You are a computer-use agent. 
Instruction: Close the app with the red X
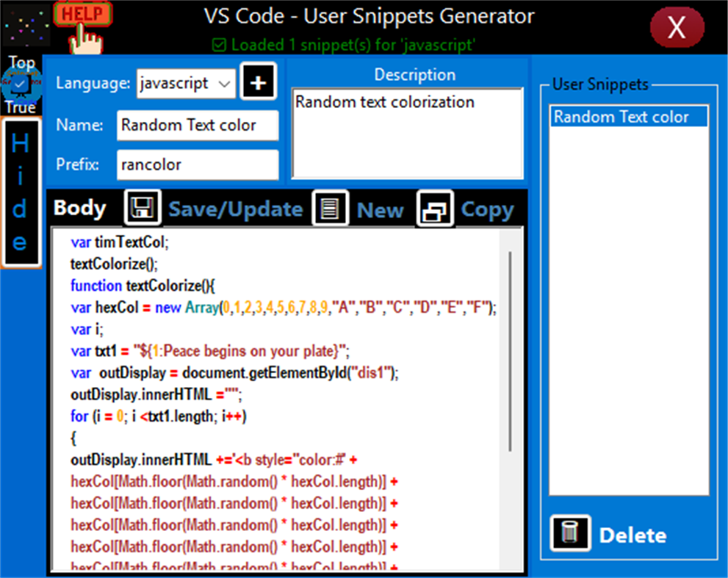677,27
